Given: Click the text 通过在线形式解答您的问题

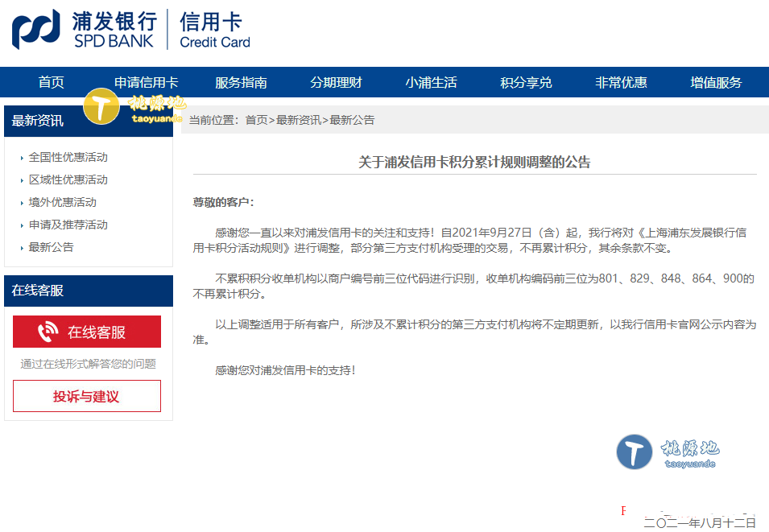Looking at the screenshot, I should (89, 364).
